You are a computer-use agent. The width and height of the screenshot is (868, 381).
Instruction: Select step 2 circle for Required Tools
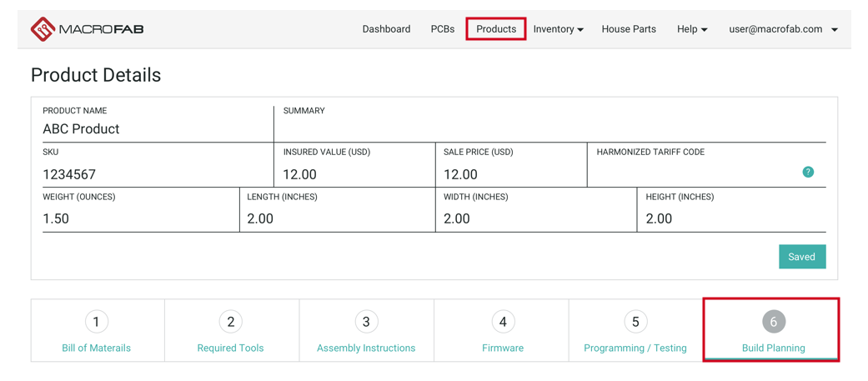point(230,322)
